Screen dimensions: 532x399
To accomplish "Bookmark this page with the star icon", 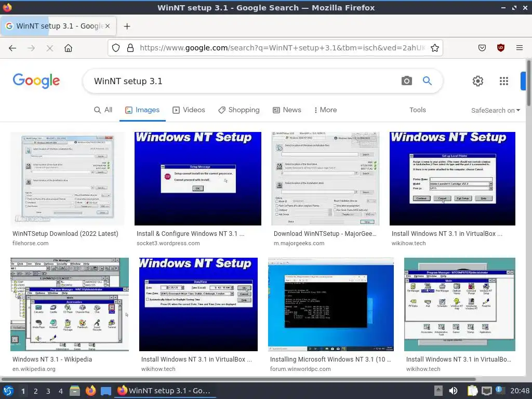I will pyautogui.click(x=435, y=48).
